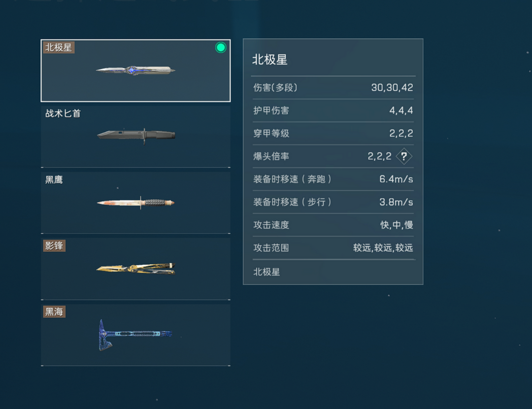Click the 黑海 brown name tag

(x=54, y=311)
